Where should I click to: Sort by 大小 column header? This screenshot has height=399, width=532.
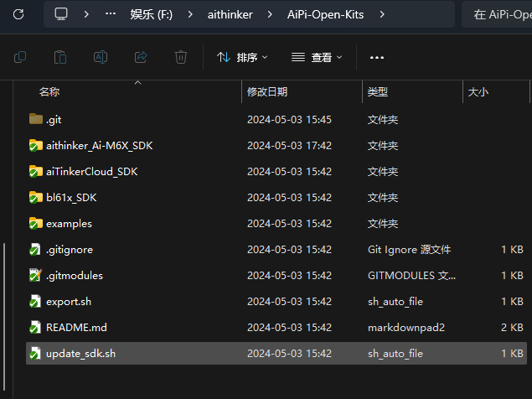click(x=478, y=91)
